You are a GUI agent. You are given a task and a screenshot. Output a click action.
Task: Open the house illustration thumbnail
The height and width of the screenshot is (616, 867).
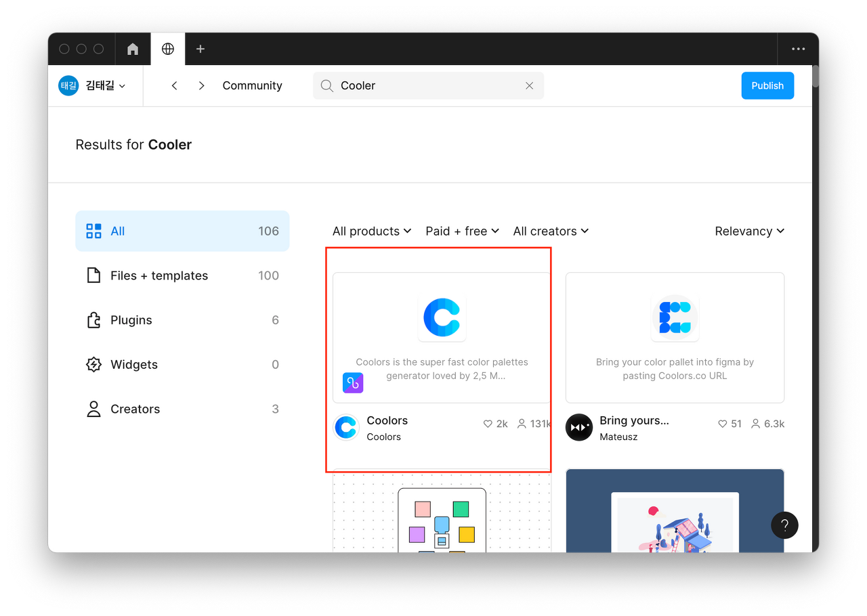675,510
